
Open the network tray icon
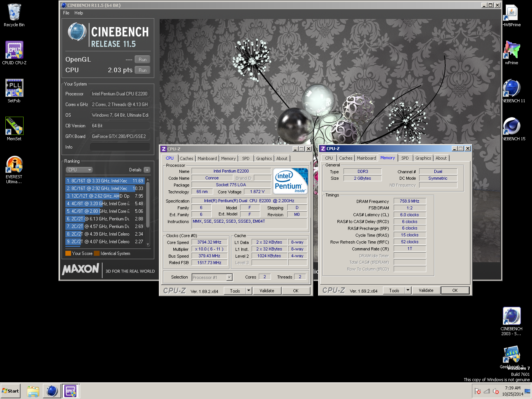click(x=487, y=391)
